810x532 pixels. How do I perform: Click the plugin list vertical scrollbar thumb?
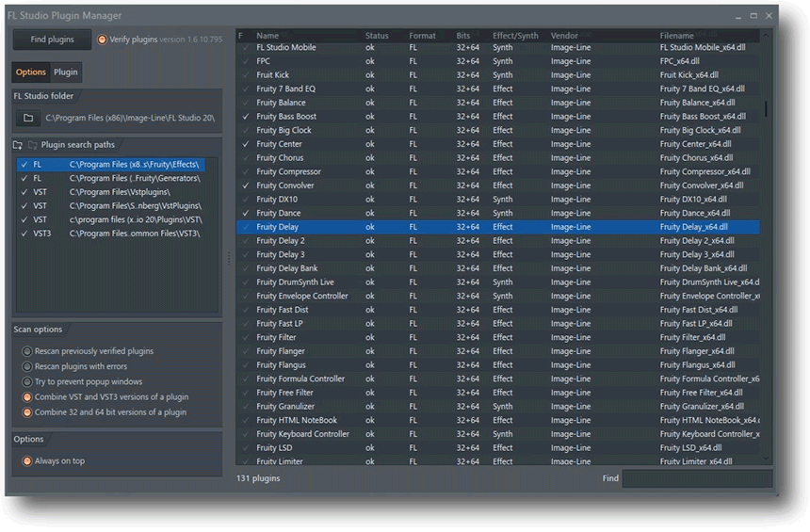coord(766,109)
